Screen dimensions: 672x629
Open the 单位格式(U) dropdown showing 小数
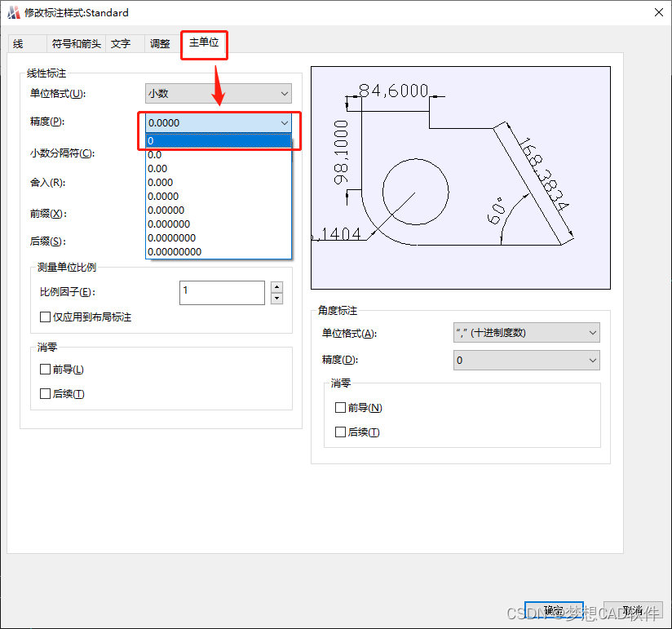point(218,94)
